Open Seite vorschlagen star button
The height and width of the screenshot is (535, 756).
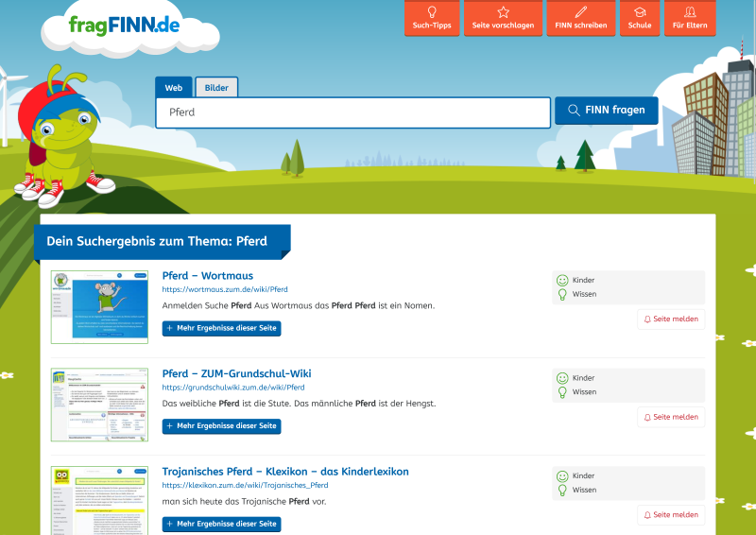503,18
